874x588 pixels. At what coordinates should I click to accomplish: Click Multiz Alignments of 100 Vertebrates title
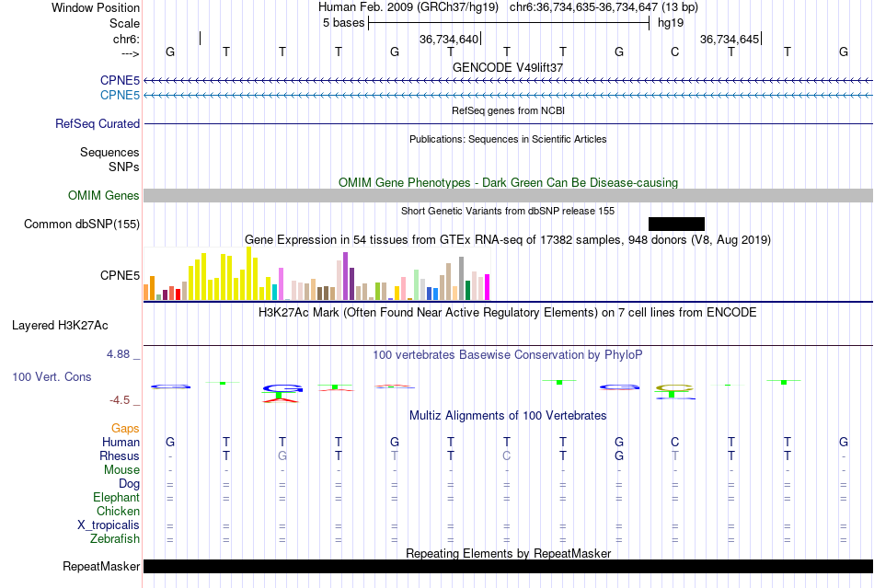pyautogui.click(x=508, y=415)
